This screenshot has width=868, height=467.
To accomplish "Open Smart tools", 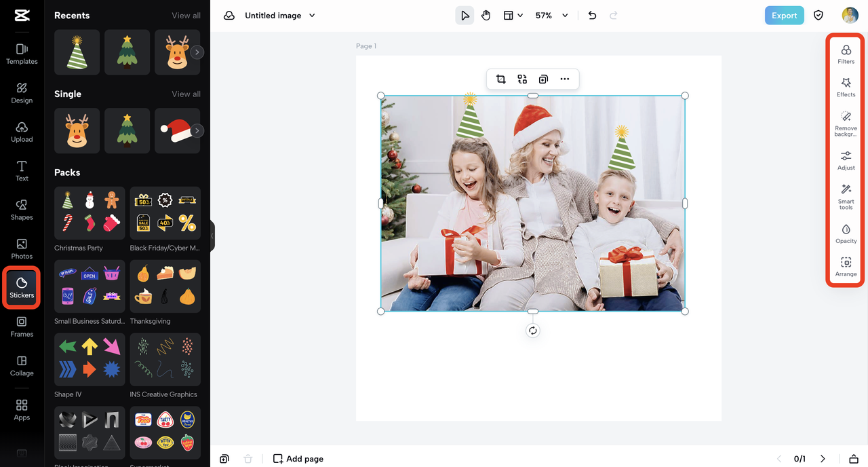I will click(846, 197).
